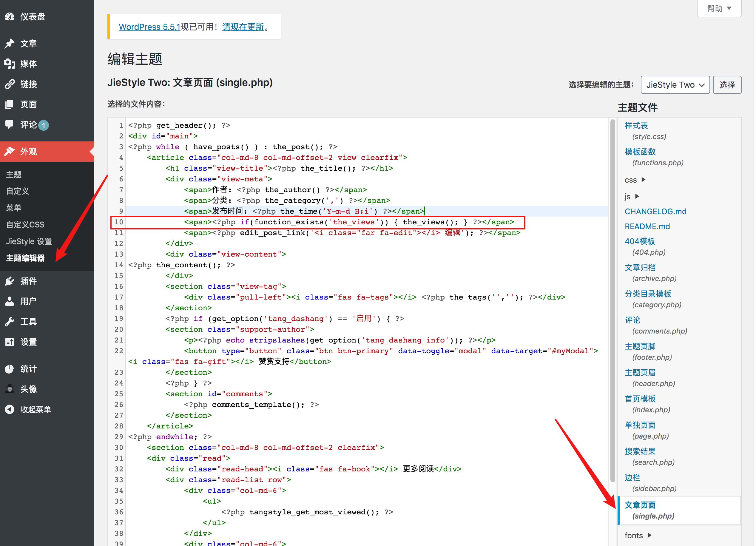Click the chain link icon 链接
The height and width of the screenshot is (546, 756).
pyautogui.click(x=10, y=84)
